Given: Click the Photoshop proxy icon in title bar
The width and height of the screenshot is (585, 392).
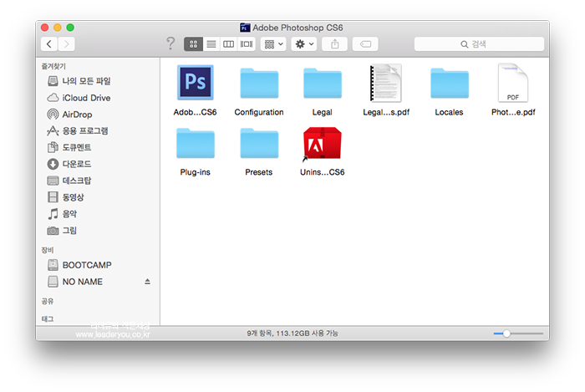Looking at the screenshot, I should coord(245,28).
